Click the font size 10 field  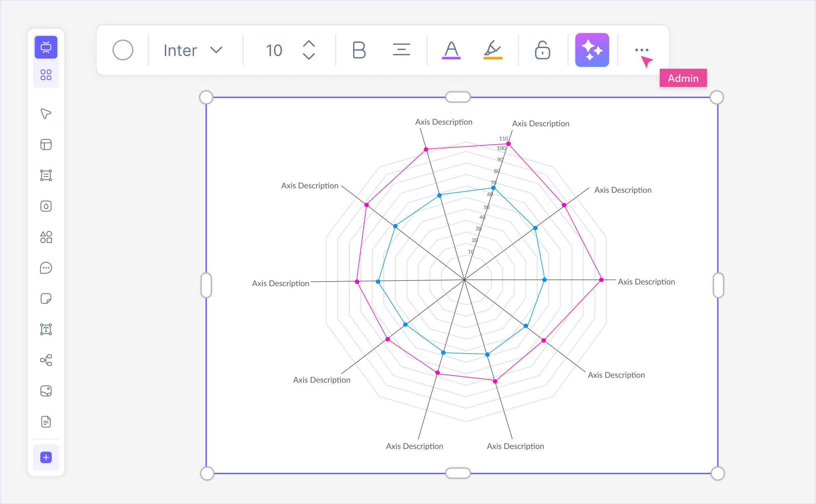(x=274, y=50)
